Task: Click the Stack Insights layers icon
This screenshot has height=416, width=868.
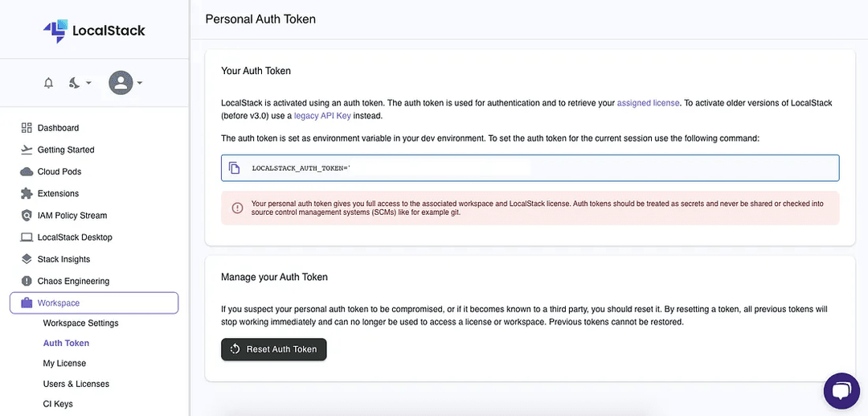Action: pos(27,259)
